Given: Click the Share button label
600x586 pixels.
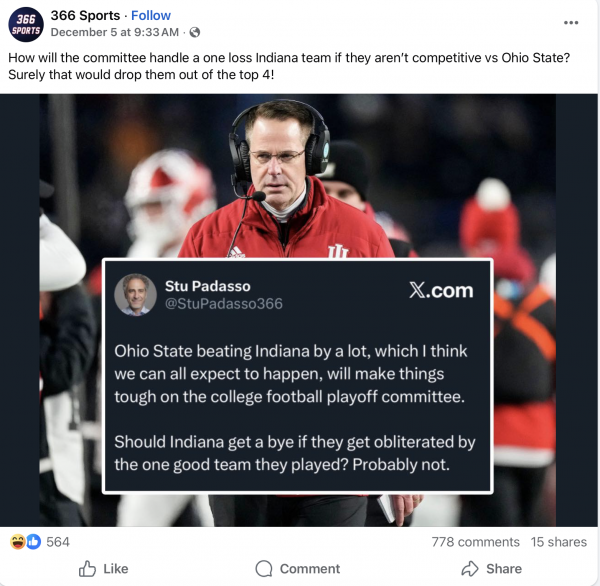Looking at the screenshot, I should click(504, 568).
